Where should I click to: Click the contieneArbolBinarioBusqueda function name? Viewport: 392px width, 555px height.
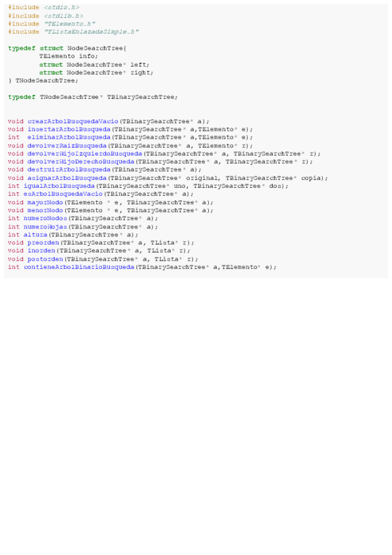coord(79,267)
